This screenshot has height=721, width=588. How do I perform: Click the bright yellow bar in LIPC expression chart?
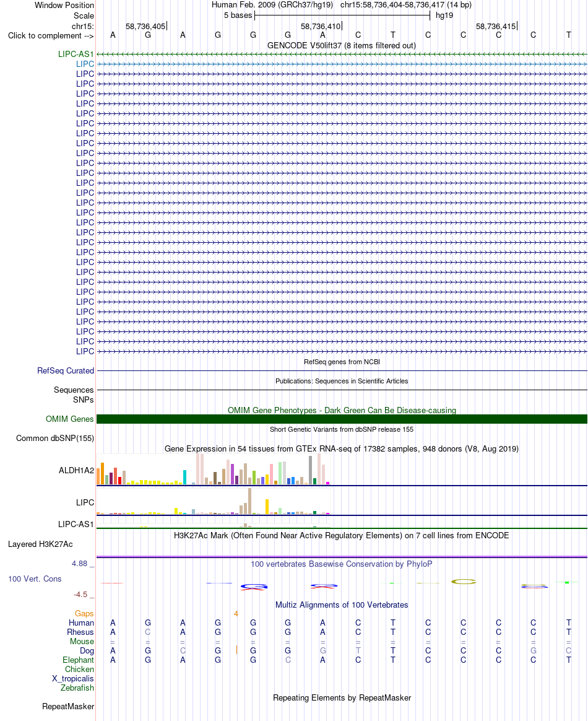click(267, 507)
